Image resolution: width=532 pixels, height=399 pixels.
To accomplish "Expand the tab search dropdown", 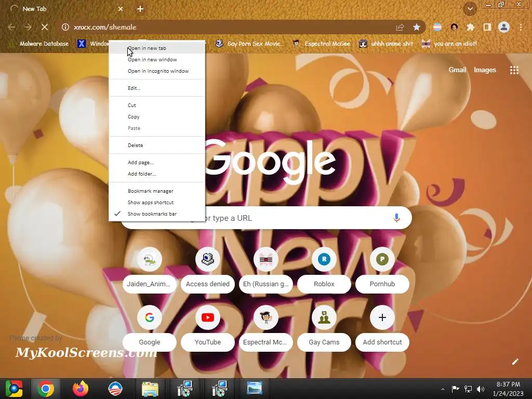I will (470, 9).
